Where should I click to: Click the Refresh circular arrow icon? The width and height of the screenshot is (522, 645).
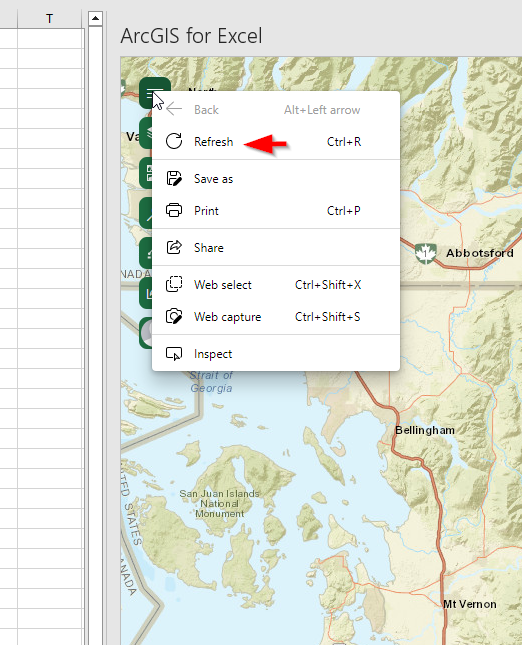[174, 141]
